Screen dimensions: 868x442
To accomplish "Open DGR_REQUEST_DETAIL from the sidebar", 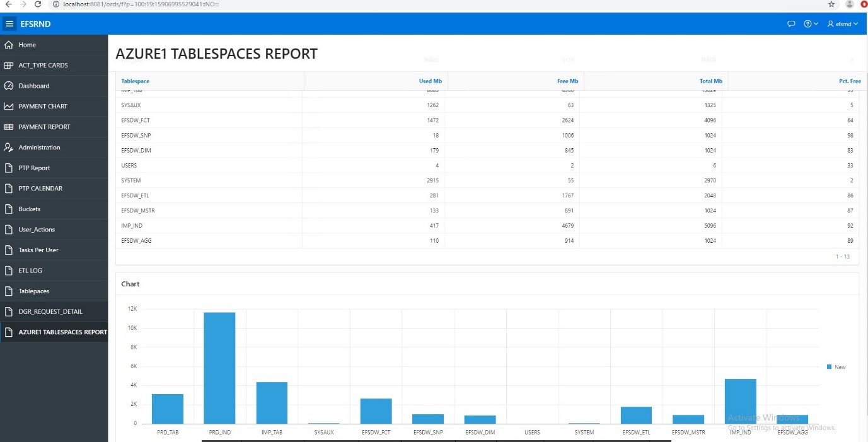I will (x=50, y=311).
